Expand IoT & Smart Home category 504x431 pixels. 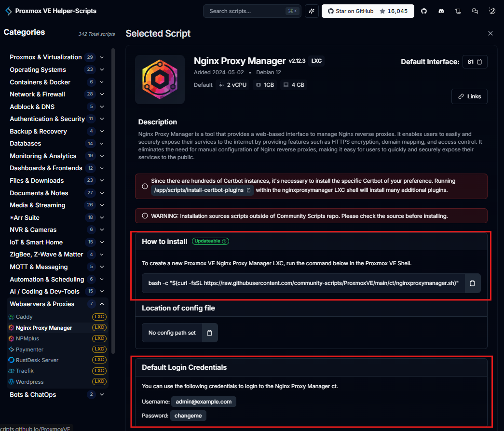click(x=57, y=242)
